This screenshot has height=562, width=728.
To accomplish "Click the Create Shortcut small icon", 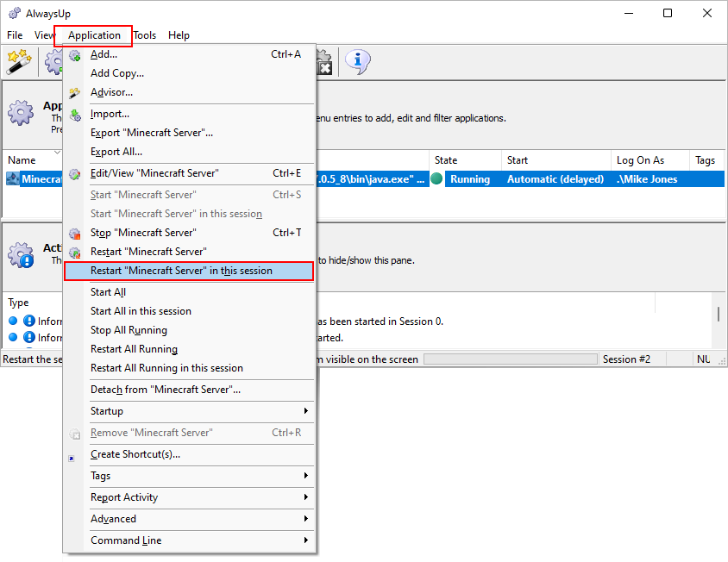I will pos(72,458).
